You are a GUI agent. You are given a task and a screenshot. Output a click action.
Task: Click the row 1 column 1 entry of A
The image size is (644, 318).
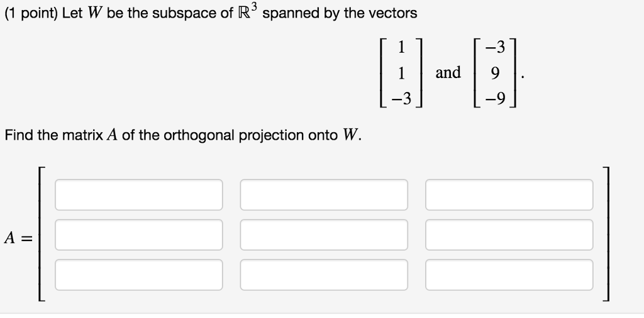pos(139,195)
